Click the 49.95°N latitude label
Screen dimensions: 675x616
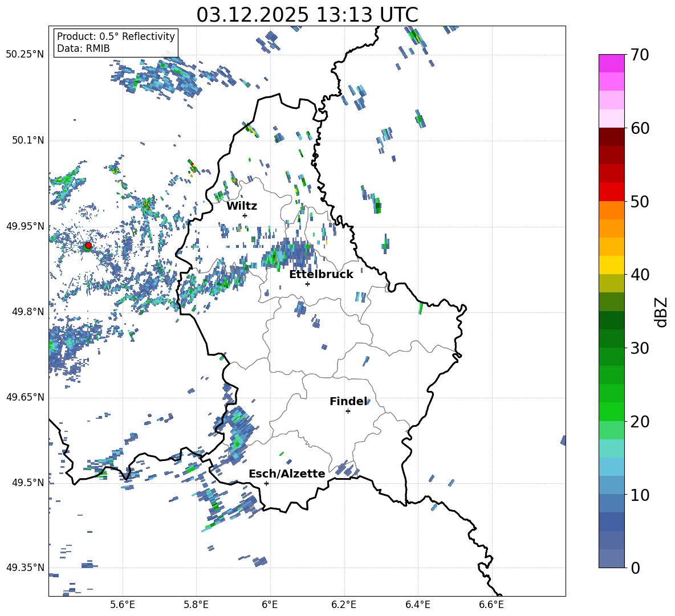click(x=25, y=226)
